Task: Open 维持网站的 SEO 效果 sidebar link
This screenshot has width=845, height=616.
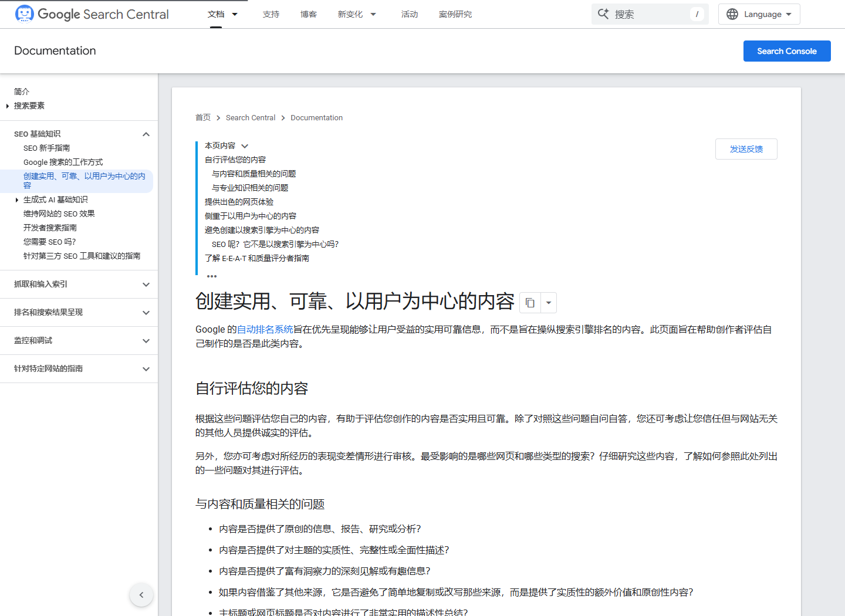Action: point(59,214)
